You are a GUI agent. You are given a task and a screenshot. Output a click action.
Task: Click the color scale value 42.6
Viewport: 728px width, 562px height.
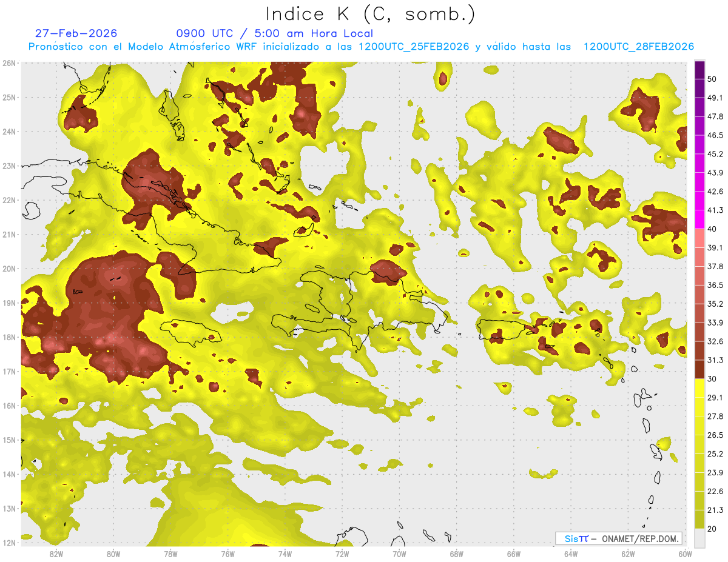(x=715, y=192)
